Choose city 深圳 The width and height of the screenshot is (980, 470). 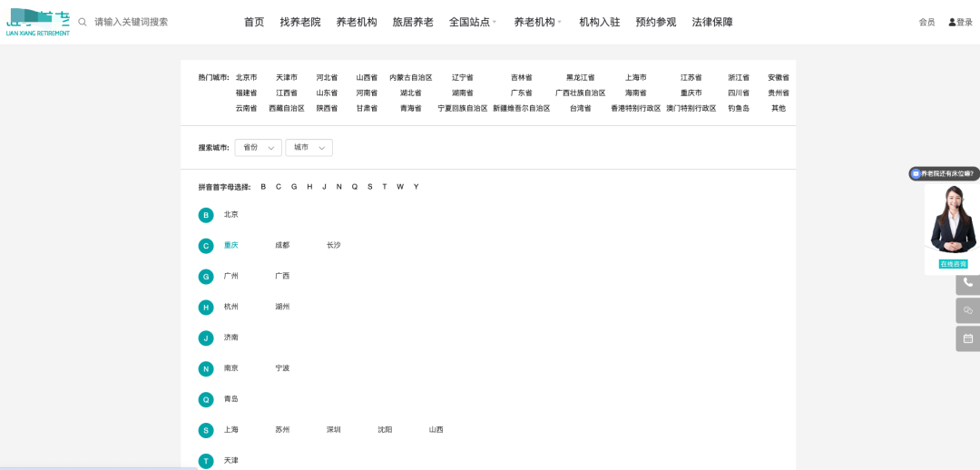pyautogui.click(x=334, y=429)
